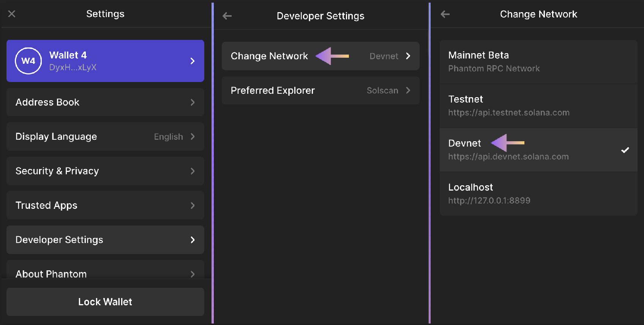
Task: Go back from Developer Settings
Action: click(x=227, y=16)
